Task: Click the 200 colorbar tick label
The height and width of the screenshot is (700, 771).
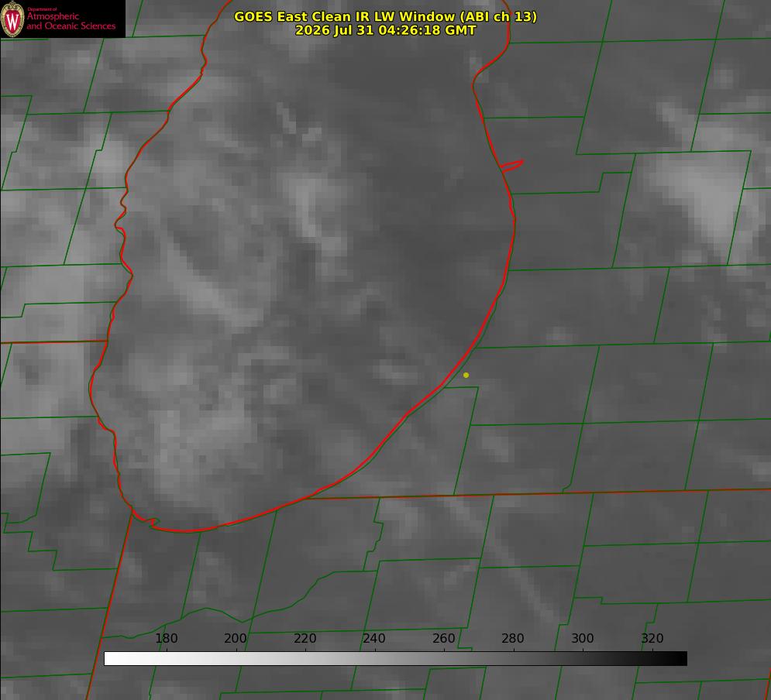Action: pyautogui.click(x=236, y=638)
